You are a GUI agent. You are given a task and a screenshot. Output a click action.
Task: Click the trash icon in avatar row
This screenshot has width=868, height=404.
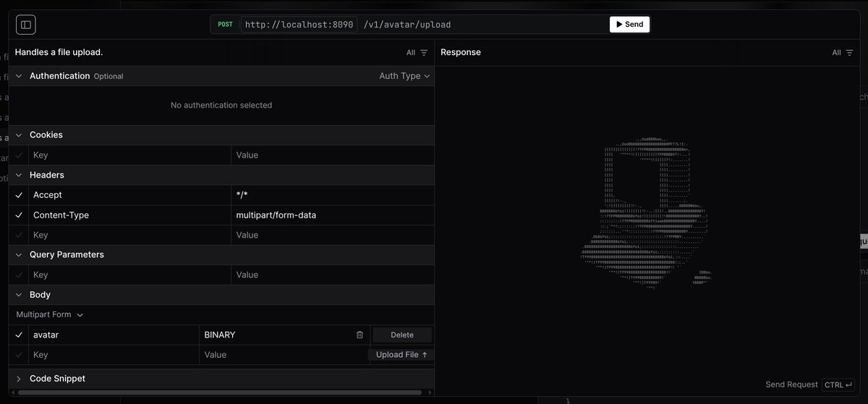point(359,335)
